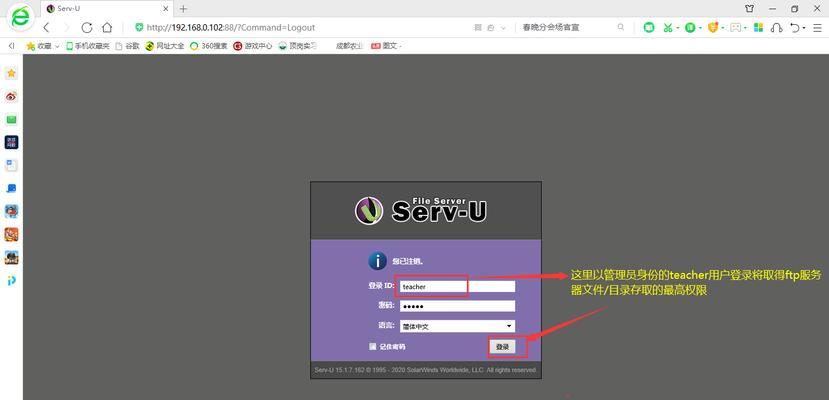Click the 360 browser logo
The image size is (829, 400).
21,17
